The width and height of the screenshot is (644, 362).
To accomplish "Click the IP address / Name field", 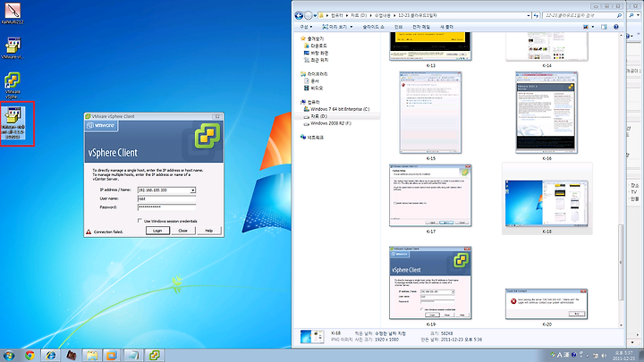I will point(166,190).
